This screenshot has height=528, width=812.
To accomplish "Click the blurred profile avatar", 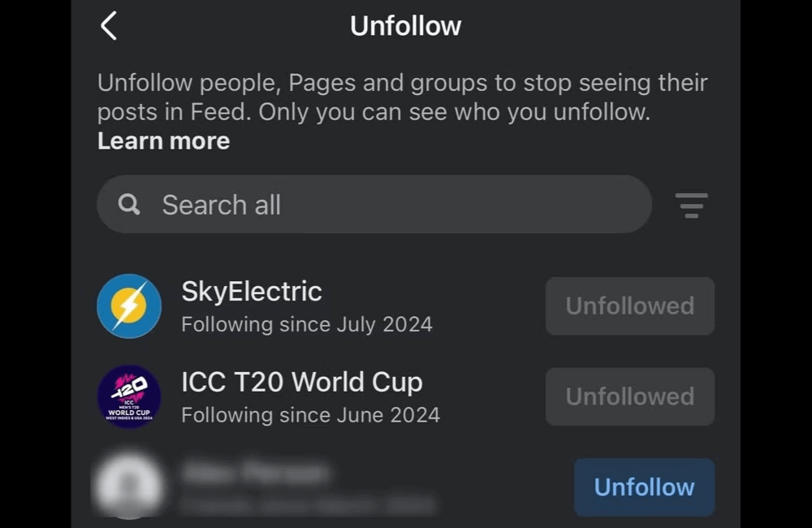I will point(127,487).
